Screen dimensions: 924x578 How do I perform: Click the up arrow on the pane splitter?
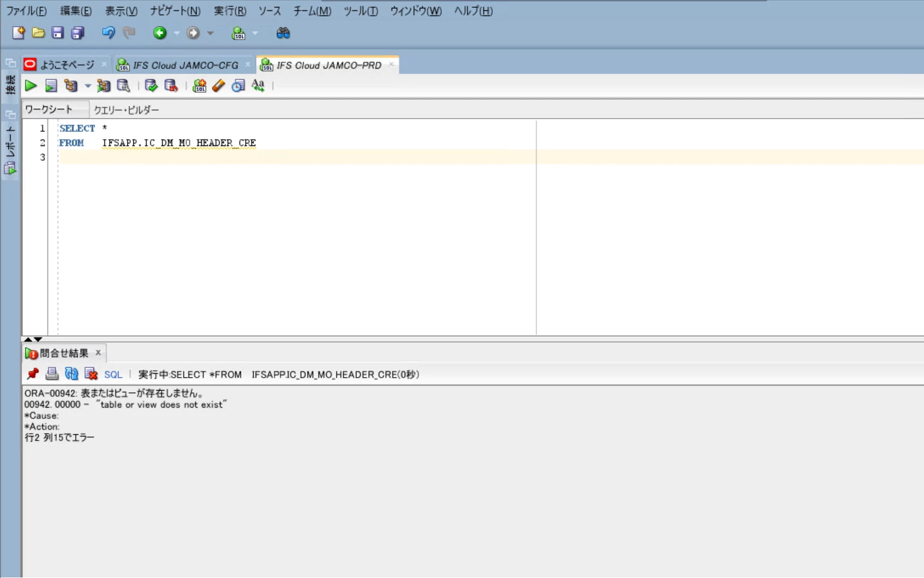coord(28,339)
